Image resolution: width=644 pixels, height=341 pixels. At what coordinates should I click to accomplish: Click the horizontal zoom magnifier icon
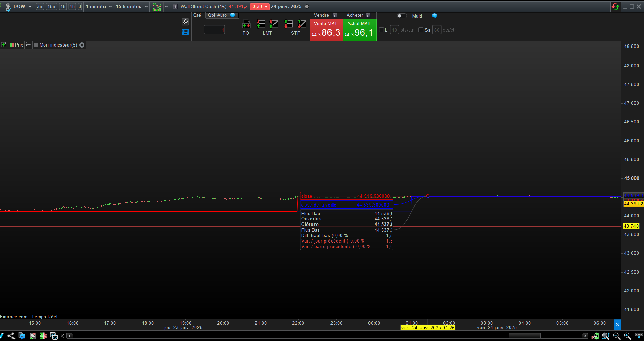tap(606, 336)
